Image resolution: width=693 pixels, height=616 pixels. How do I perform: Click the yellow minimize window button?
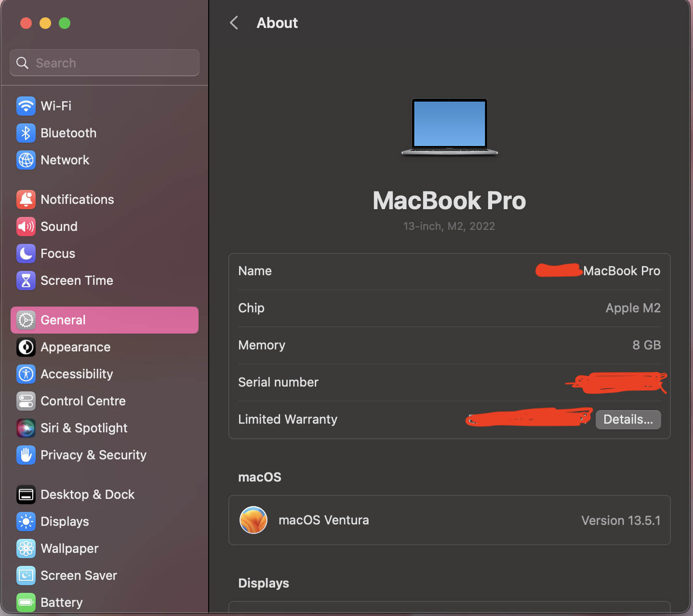coord(45,23)
